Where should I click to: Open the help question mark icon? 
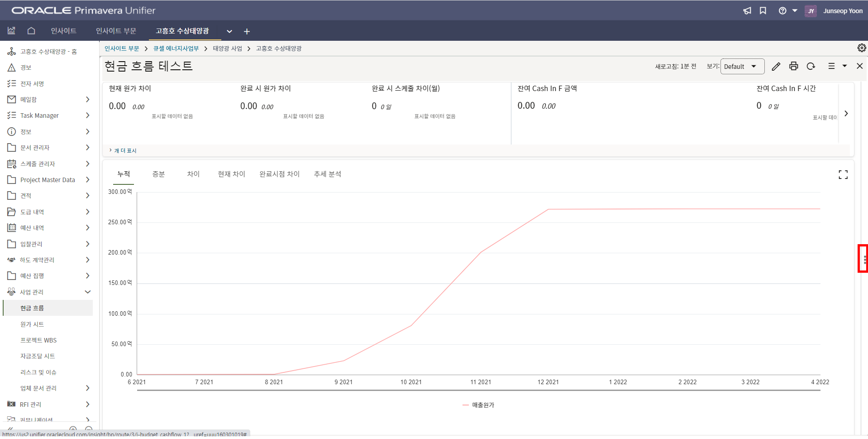tap(782, 11)
